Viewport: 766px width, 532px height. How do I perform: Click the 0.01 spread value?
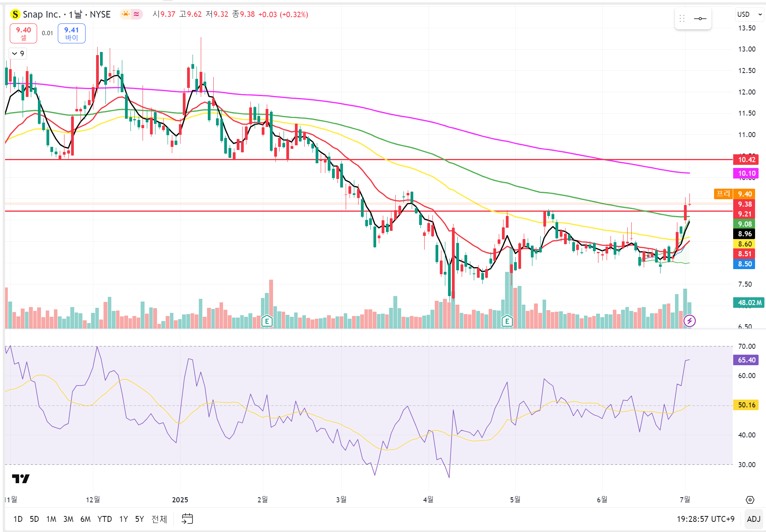point(47,33)
